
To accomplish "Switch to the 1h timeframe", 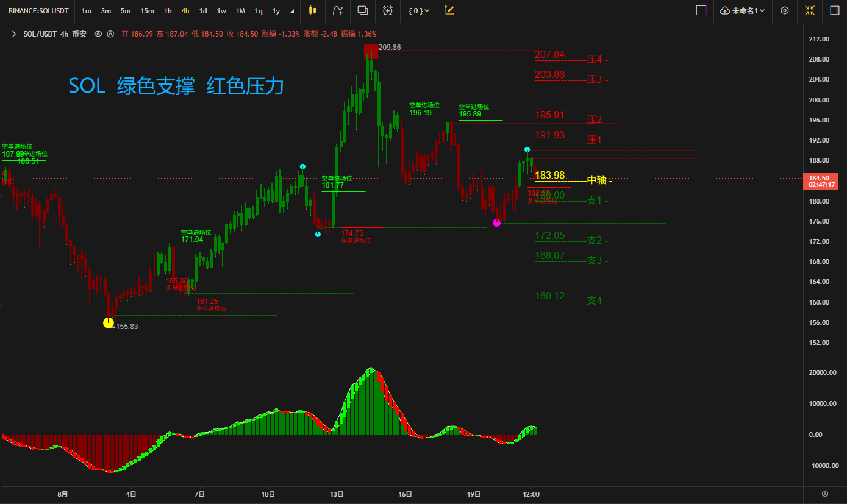I will [x=168, y=10].
